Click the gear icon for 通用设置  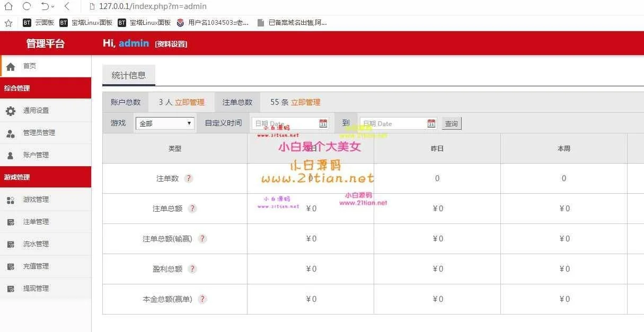(x=11, y=111)
